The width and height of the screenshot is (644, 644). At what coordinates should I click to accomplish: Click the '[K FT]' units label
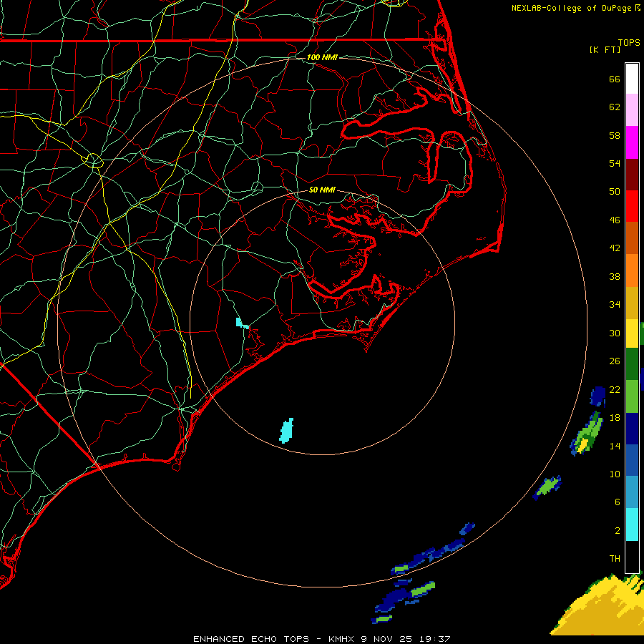tap(605, 49)
